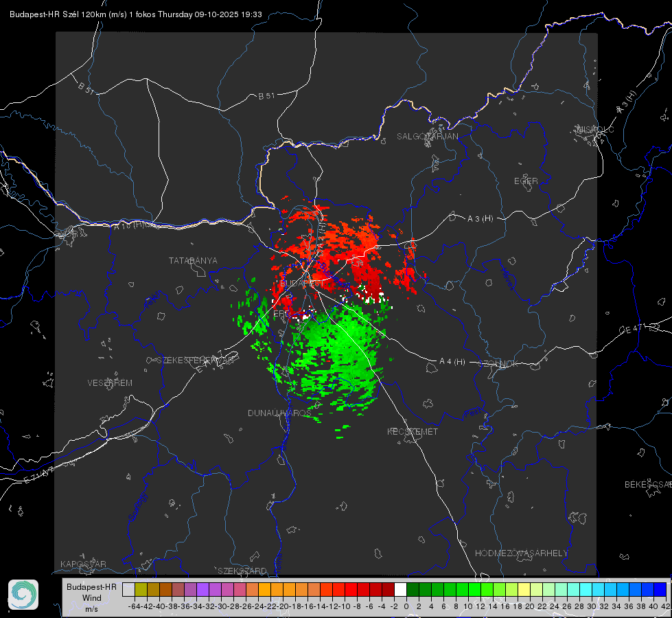Image resolution: width=672 pixels, height=618 pixels.
Task: Click the ÉRD town label
Action: (281, 314)
